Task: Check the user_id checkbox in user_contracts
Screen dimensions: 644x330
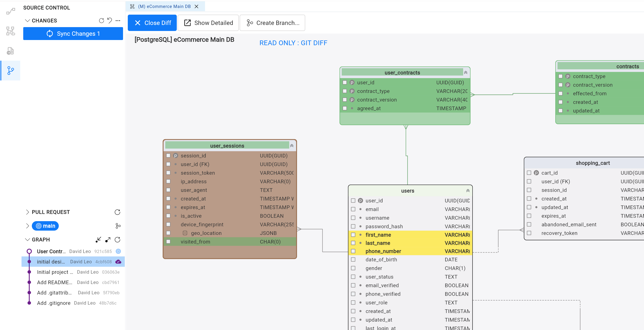Action: pos(345,82)
